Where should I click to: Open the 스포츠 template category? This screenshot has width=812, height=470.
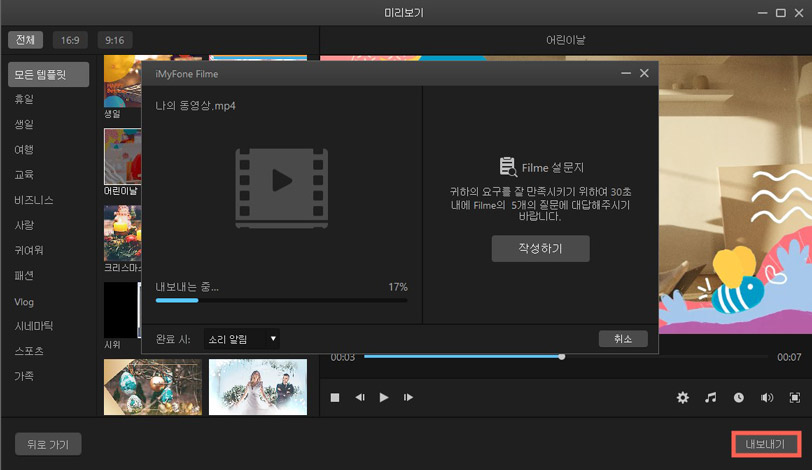coord(29,351)
